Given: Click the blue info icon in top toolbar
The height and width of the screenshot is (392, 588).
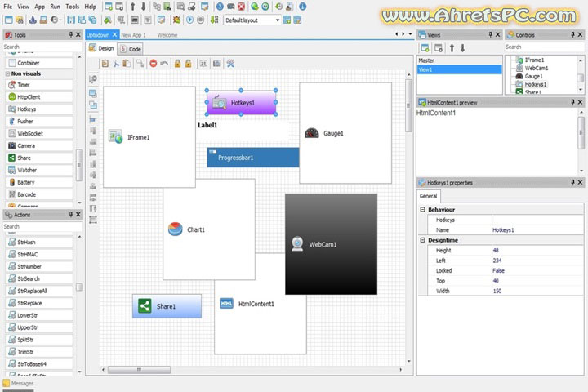Looking at the screenshot, I should [x=302, y=7].
